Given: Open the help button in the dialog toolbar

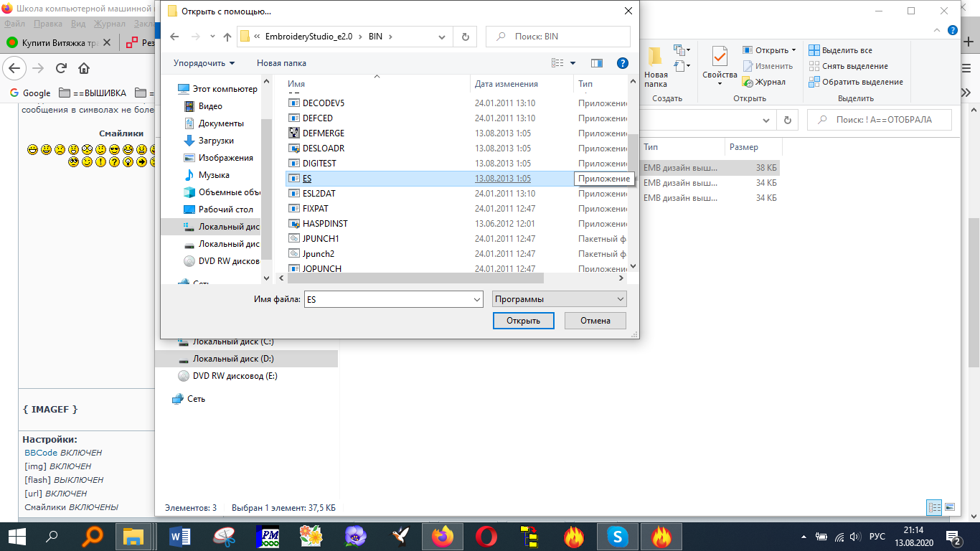Looking at the screenshot, I should tap(623, 63).
